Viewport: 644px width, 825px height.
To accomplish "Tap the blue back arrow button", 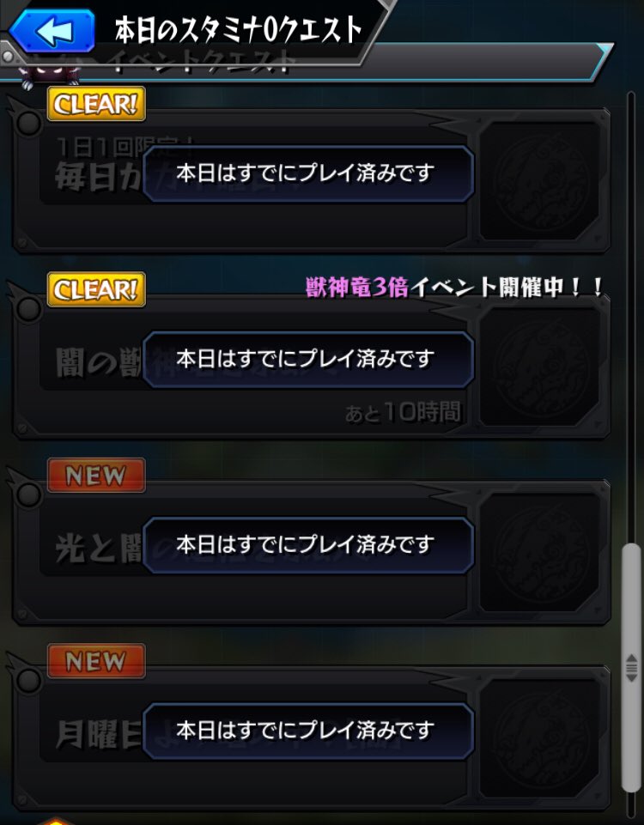I will point(52,31).
